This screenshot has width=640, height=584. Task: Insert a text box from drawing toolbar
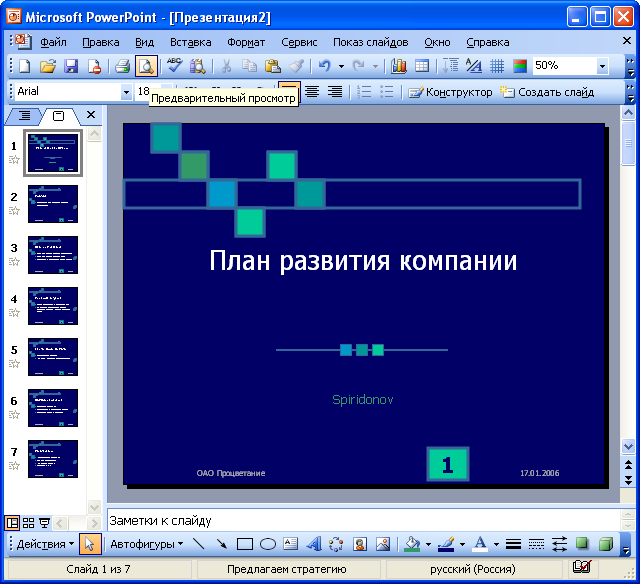pos(291,544)
